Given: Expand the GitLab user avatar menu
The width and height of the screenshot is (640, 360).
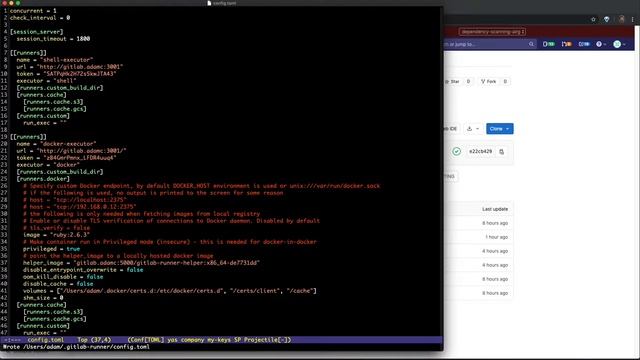Looking at the screenshot, I should pyautogui.click(x=620, y=44).
